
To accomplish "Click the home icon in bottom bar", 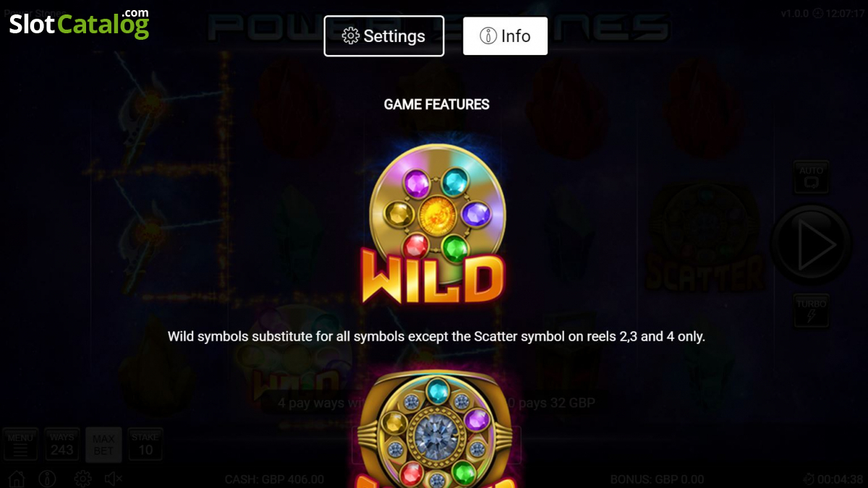I will tap(16, 479).
